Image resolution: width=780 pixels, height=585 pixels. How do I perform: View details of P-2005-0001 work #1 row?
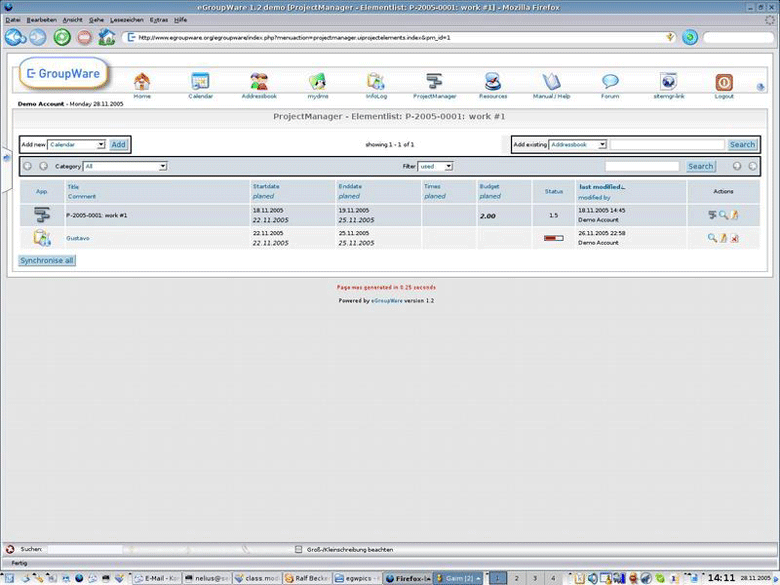723,215
